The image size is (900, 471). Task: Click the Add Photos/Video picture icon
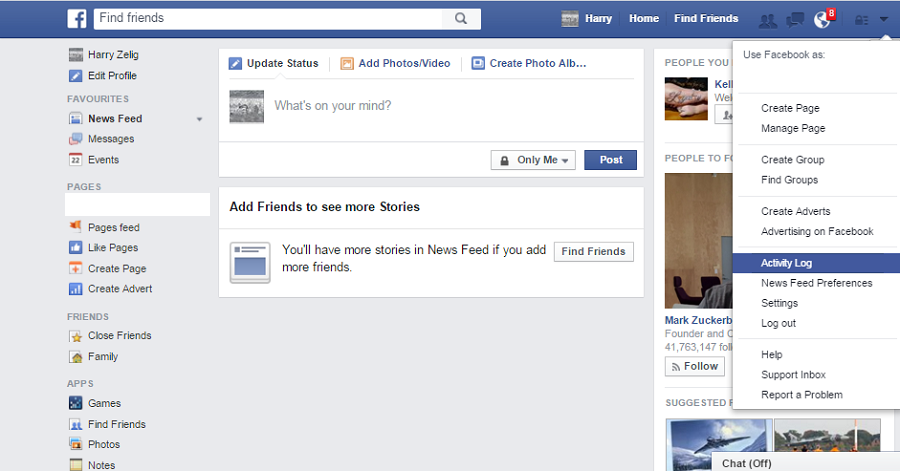(347, 63)
